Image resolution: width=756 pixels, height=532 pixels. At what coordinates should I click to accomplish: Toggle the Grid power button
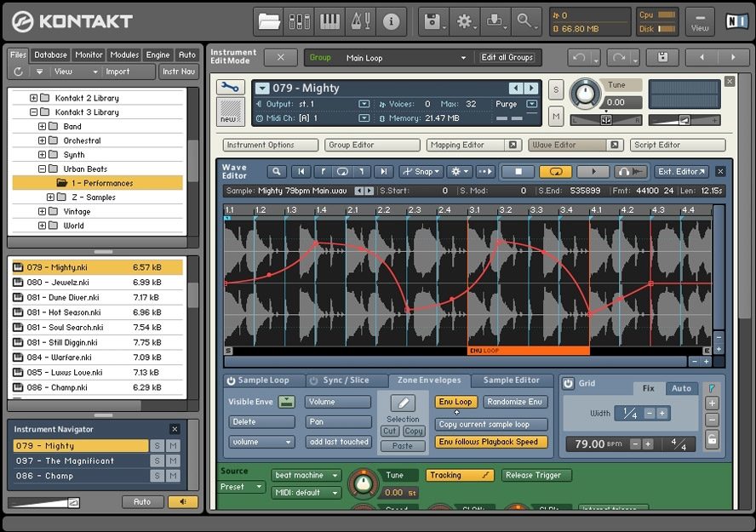569,384
